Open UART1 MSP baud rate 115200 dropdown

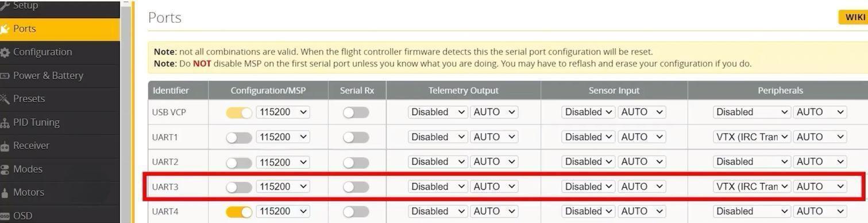tap(283, 137)
